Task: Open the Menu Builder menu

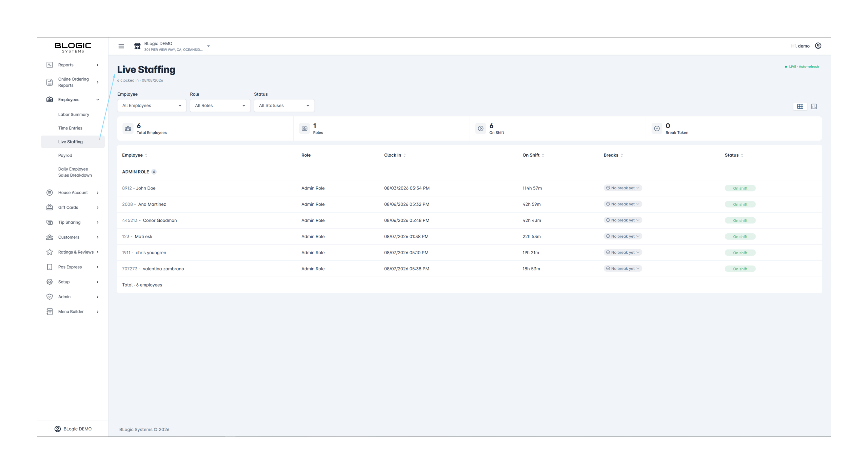Action: point(73,312)
